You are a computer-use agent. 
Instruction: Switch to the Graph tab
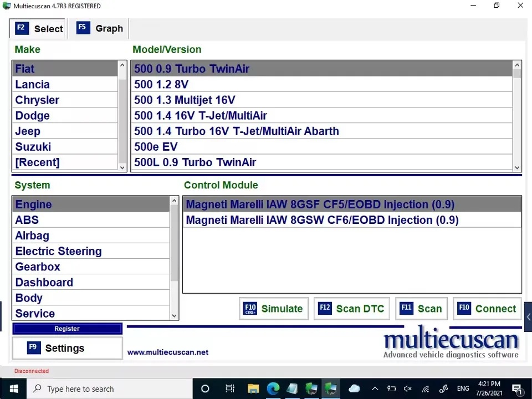99,28
